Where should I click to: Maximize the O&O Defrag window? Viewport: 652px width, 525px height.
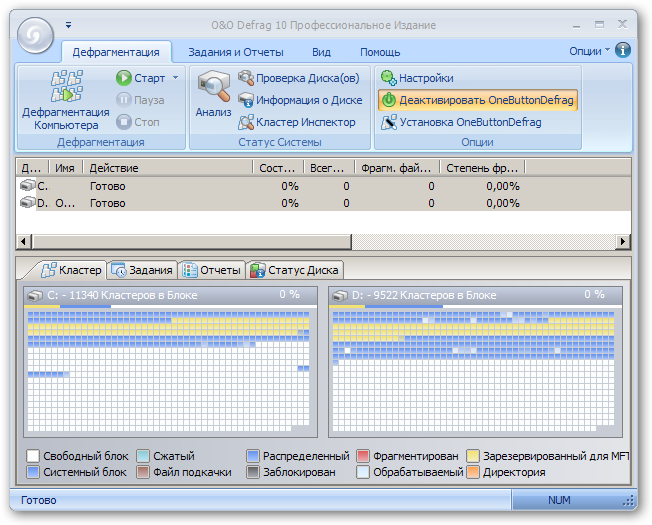(x=599, y=25)
